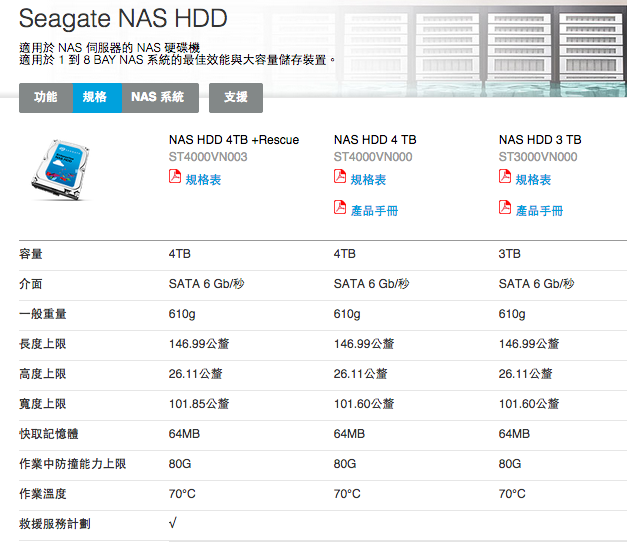Click the Seagate NAS HDD page title
The height and width of the screenshot is (542, 627).
coord(123,18)
